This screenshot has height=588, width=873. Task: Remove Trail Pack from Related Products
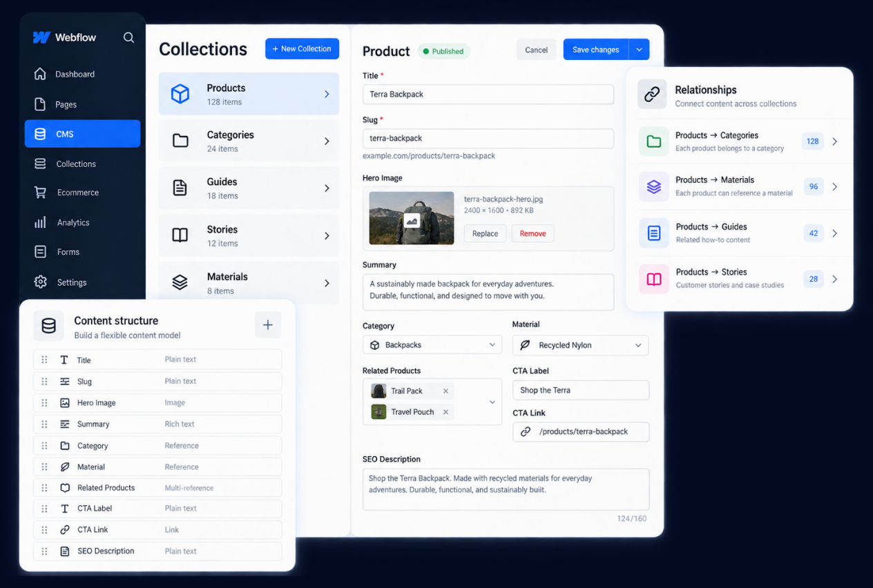pyautogui.click(x=445, y=391)
